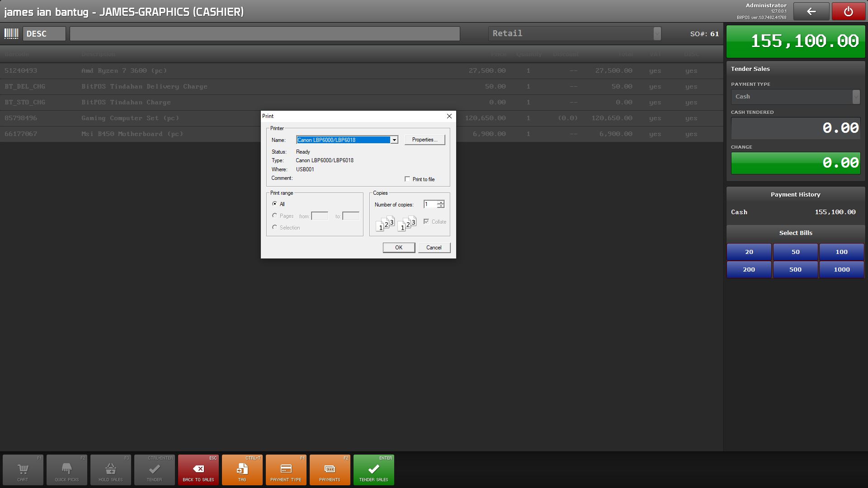Expand the printer Name dropdown

(394, 140)
